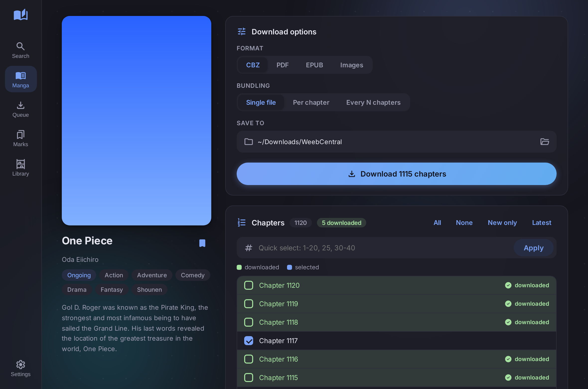Click the Download options sliders icon
This screenshot has height=389, width=588.
pos(242,32)
